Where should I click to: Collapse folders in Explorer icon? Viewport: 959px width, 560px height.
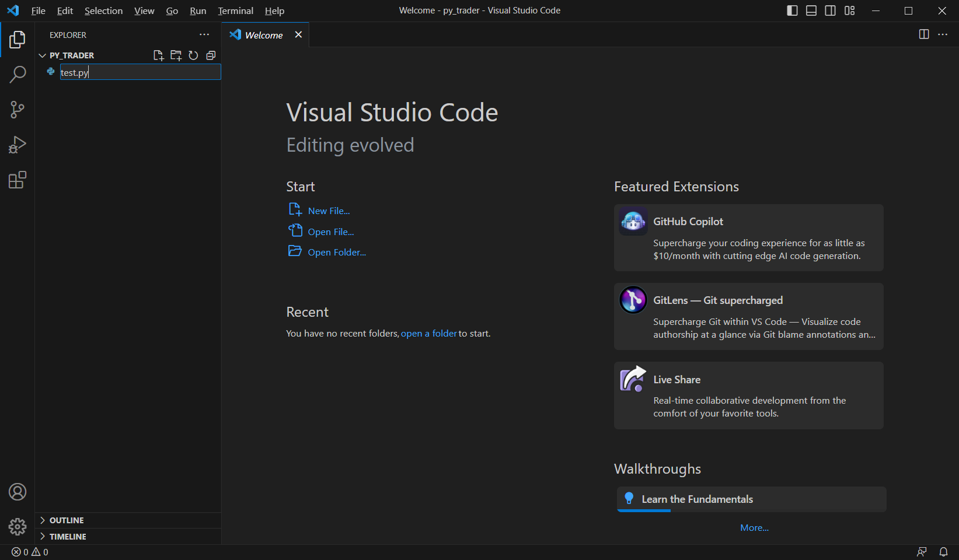pyautogui.click(x=211, y=55)
